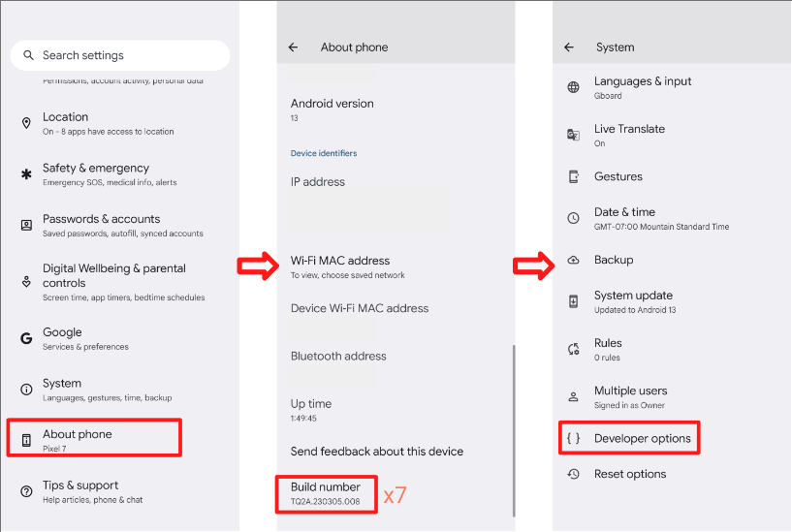Screen dimensions: 792x532
Task: Tap Build number entry
Action: tap(326, 493)
